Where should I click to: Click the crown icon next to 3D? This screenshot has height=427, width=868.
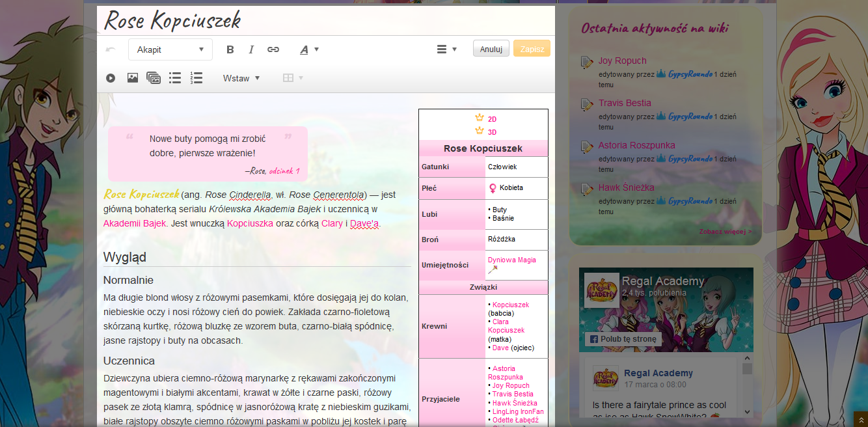pyautogui.click(x=480, y=131)
